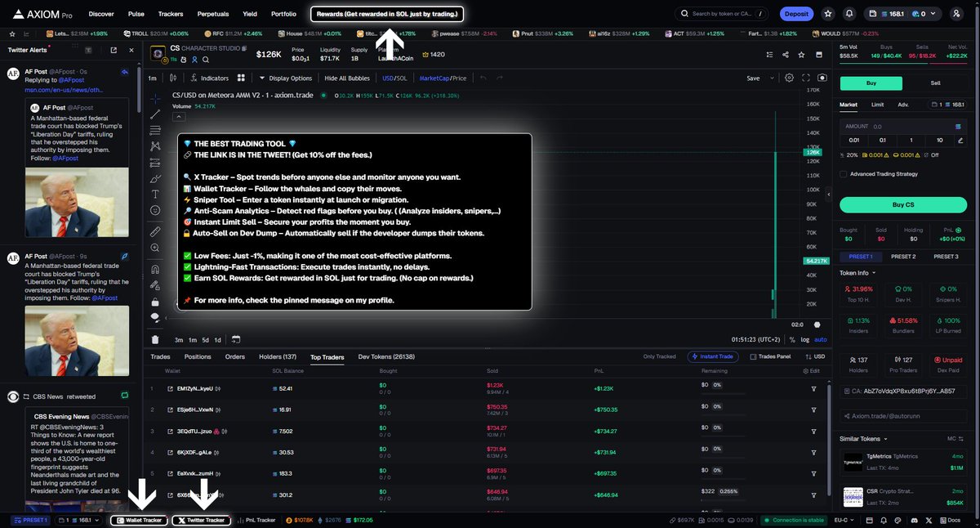Click the token or CA search field
The image size is (980, 528).
(x=722, y=14)
